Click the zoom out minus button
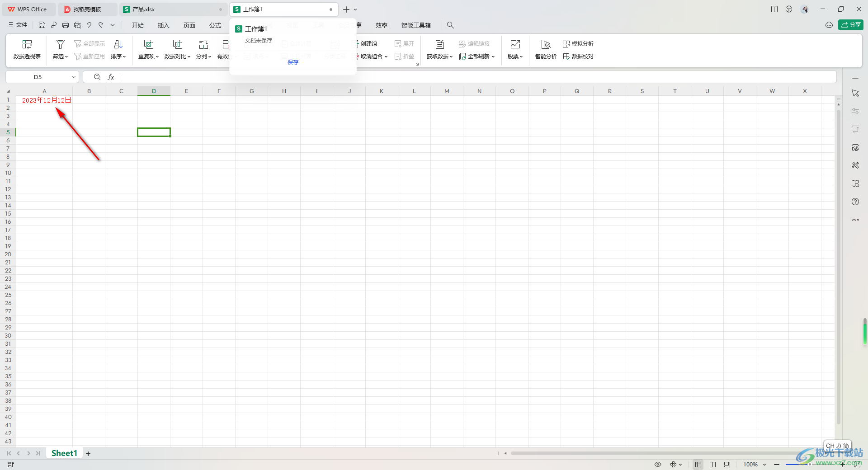 tap(777, 465)
